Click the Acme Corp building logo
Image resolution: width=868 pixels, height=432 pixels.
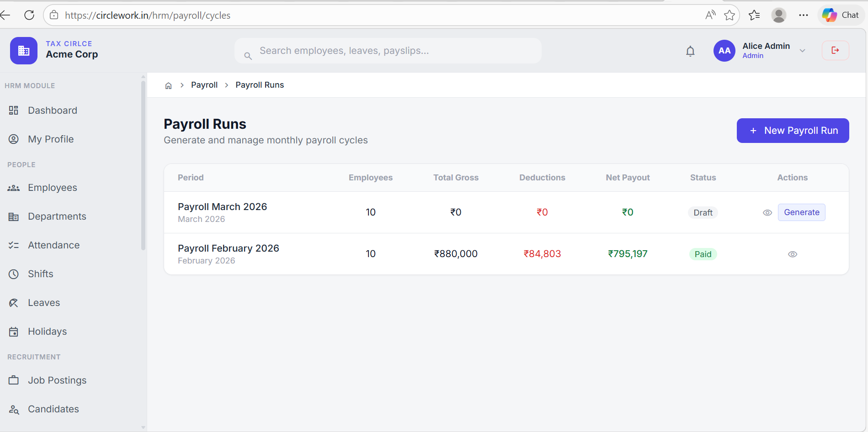(x=24, y=51)
